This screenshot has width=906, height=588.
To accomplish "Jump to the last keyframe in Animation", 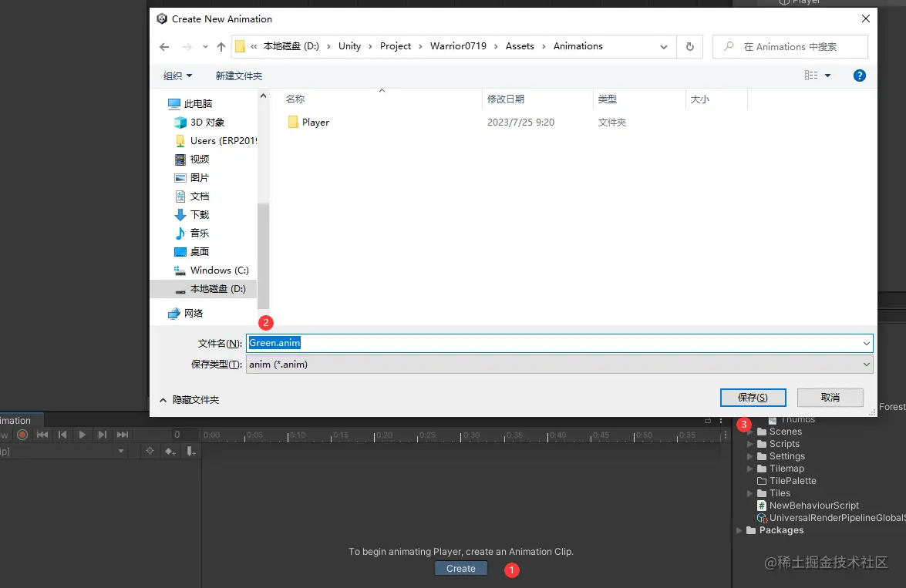I will pyautogui.click(x=123, y=435).
